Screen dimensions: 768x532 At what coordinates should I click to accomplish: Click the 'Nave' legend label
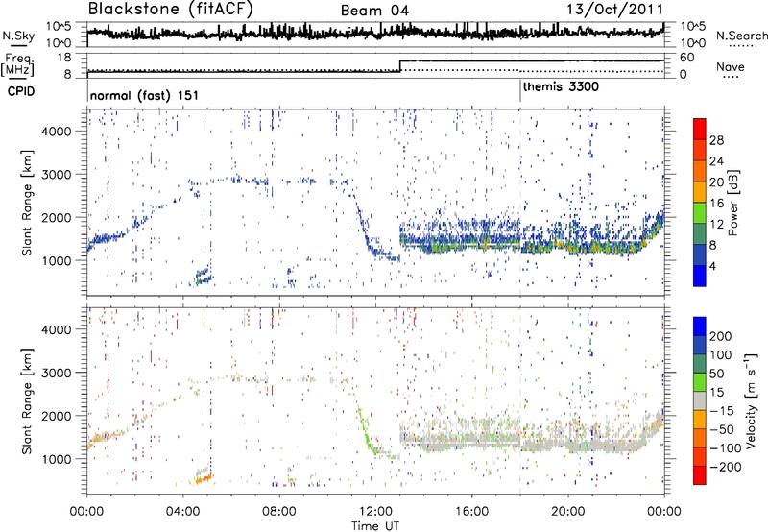click(730, 67)
